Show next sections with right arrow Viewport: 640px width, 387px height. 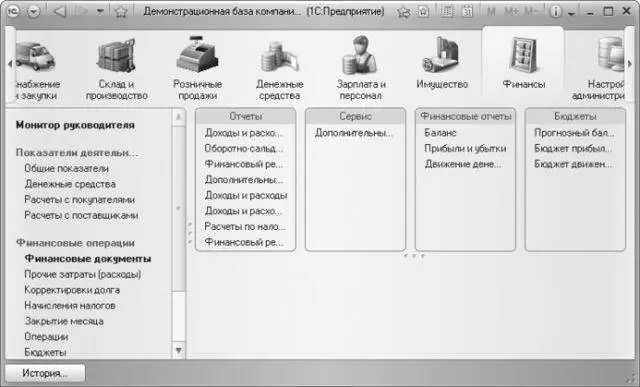coord(630,64)
